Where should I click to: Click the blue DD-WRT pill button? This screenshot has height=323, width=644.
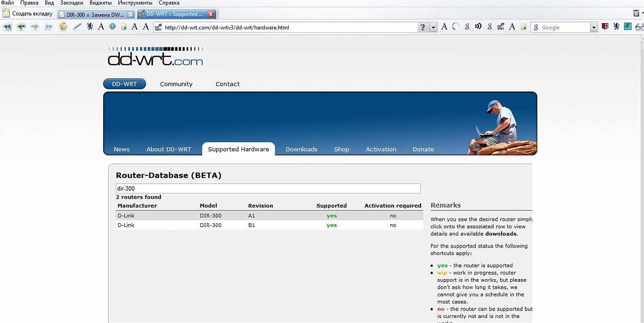point(124,84)
